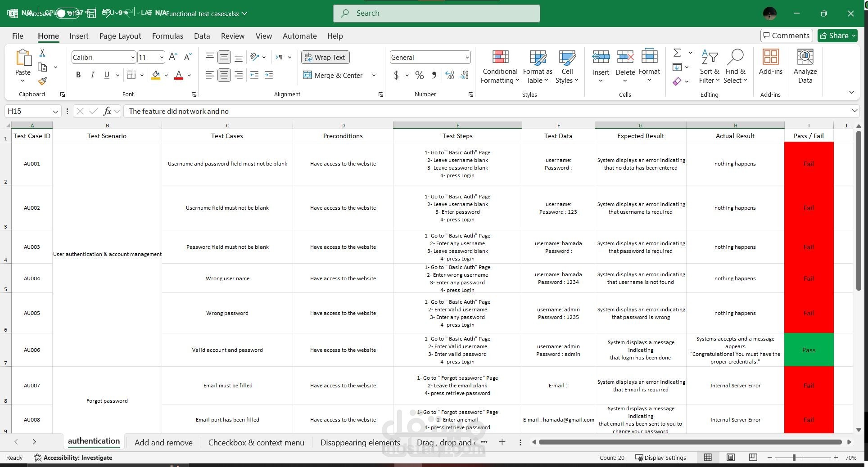The height and width of the screenshot is (467, 868).
Task: Collapse the ribbon chevron
Action: coord(851,92)
